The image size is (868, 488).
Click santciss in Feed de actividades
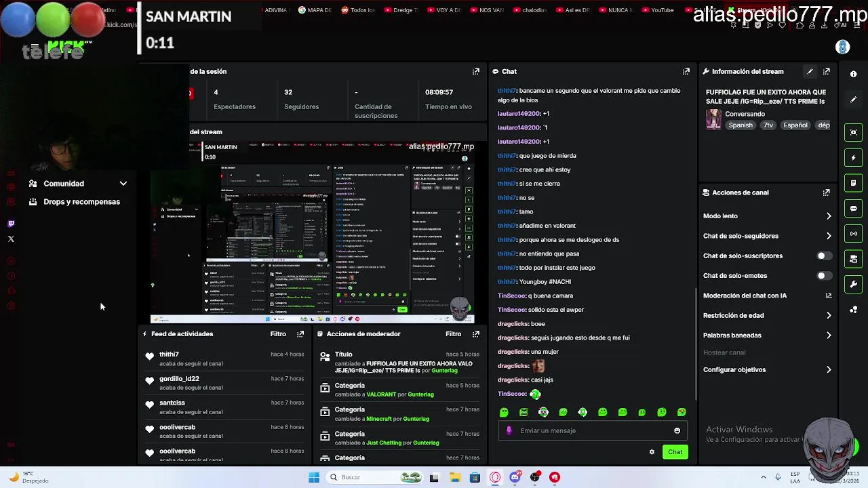tap(172, 403)
